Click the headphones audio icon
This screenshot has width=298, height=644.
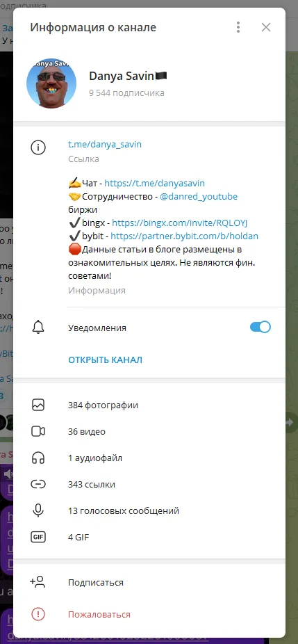click(x=38, y=458)
